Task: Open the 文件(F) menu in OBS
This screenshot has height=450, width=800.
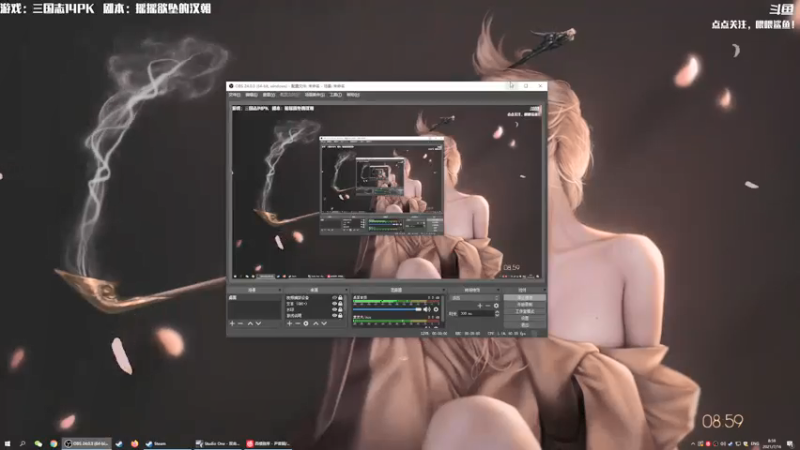Action: (235, 95)
